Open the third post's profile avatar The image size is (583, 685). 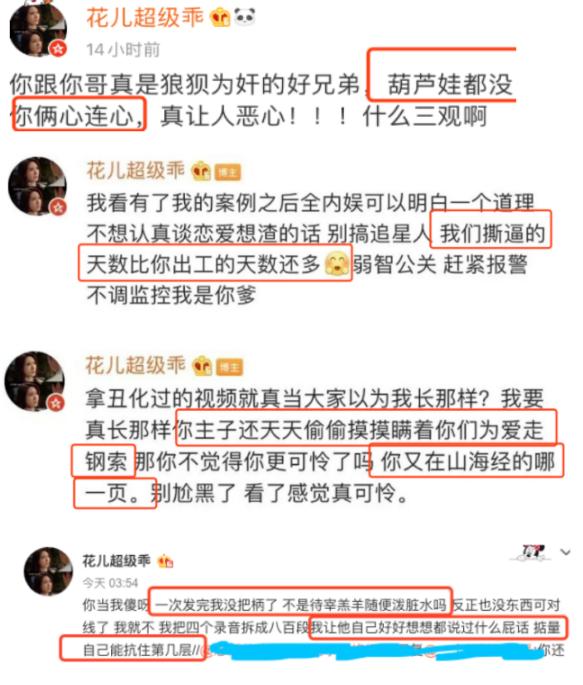point(34,381)
